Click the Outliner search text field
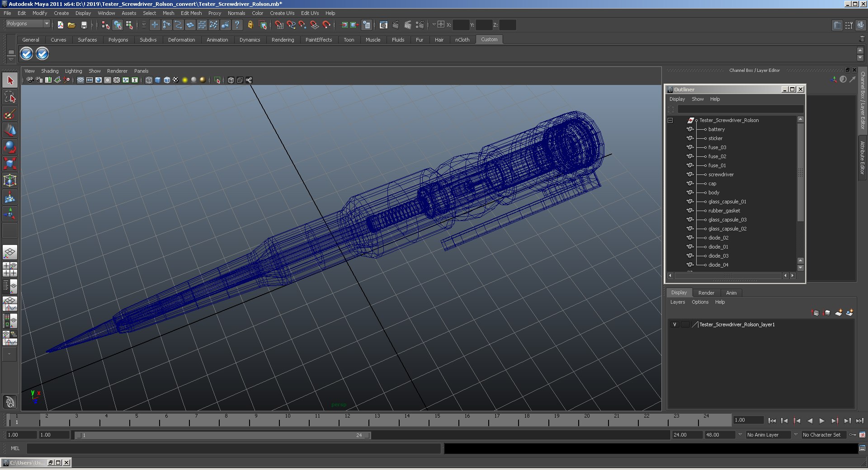The image size is (868, 470). 741,109
